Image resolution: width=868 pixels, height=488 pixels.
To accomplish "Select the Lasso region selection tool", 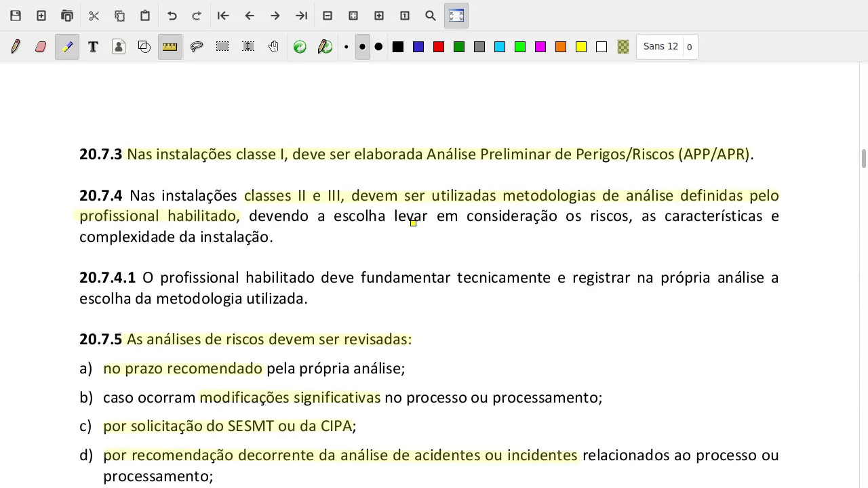I will point(197,47).
